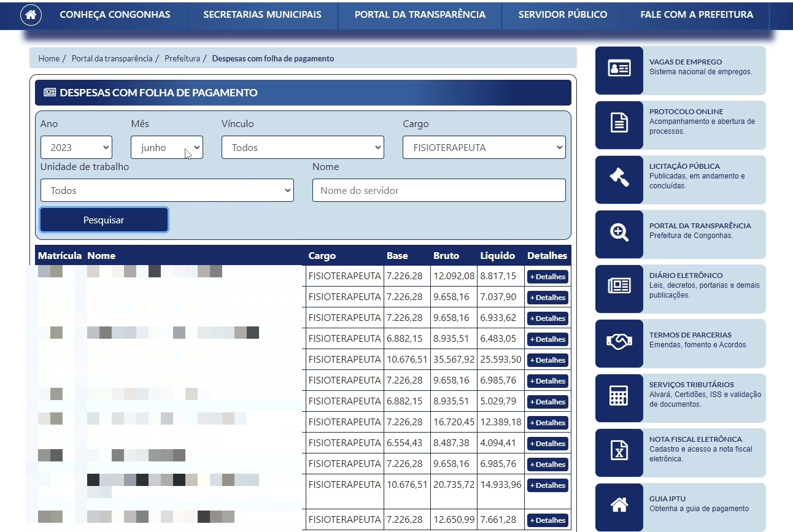Click Serviços Tributários link text

tap(691, 385)
